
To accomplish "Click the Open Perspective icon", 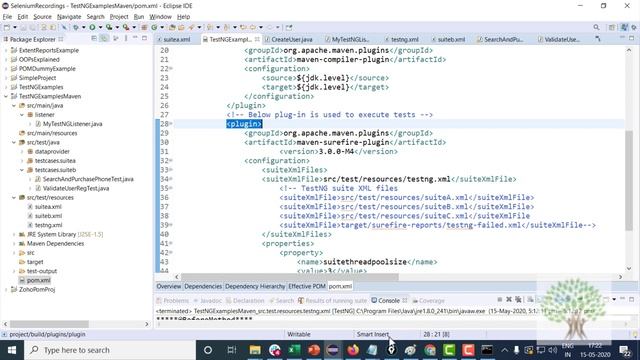I will tap(612, 27).
